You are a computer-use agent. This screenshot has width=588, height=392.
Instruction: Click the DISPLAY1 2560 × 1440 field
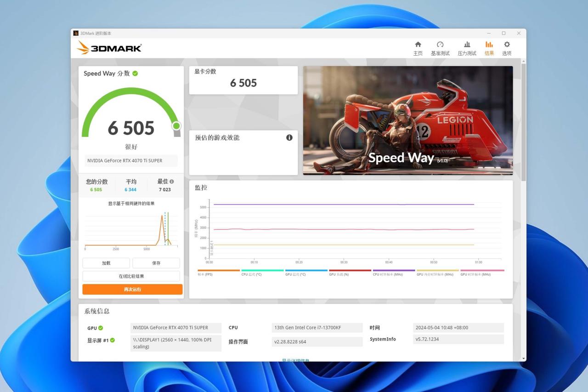click(x=176, y=343)
